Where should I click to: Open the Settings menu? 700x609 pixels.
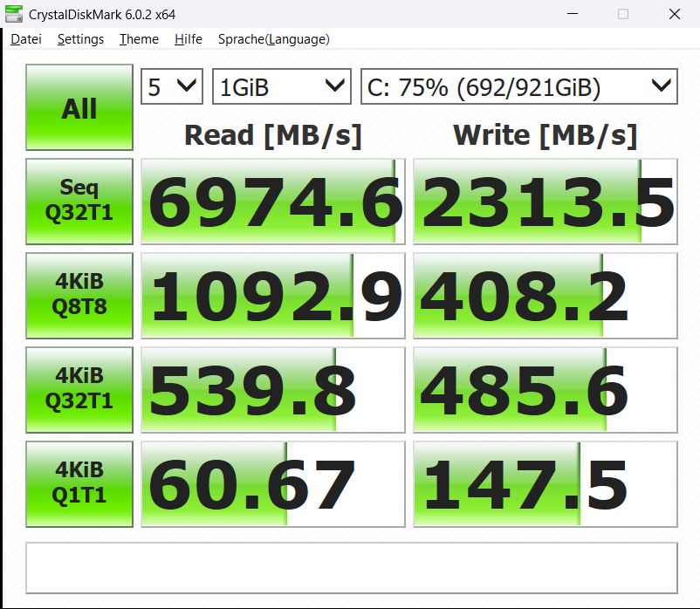(80, 39)
